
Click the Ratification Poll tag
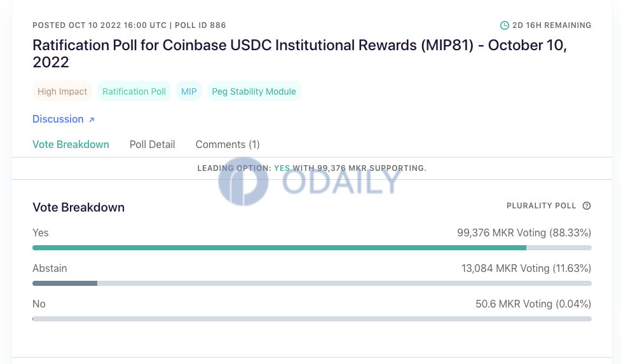click(x=134, y=91)
